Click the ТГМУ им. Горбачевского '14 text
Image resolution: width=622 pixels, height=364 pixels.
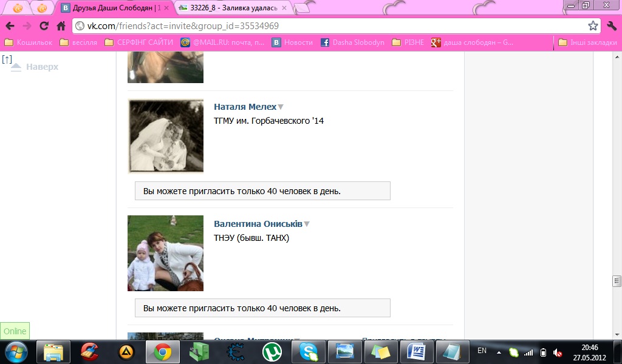(268, 121)
